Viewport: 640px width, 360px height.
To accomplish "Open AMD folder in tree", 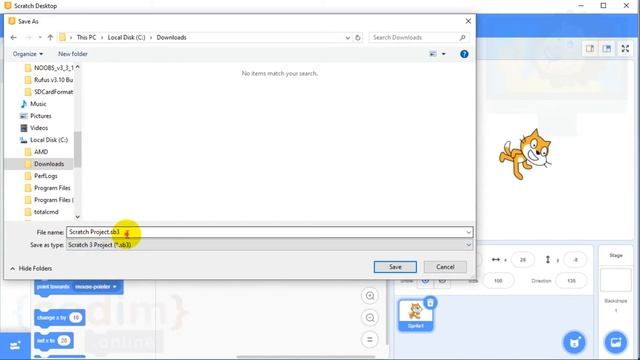I will (x=37, y=152).
